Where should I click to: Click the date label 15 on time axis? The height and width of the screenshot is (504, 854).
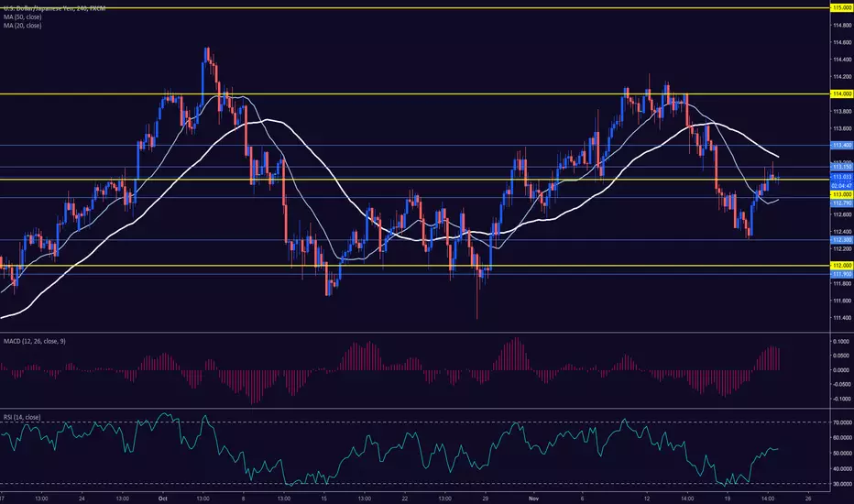[324, 498]
